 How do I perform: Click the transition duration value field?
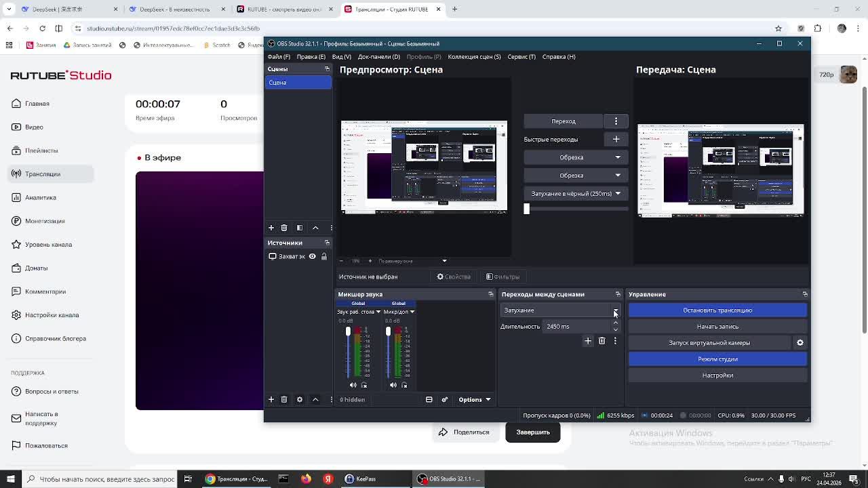coord(577,327)
